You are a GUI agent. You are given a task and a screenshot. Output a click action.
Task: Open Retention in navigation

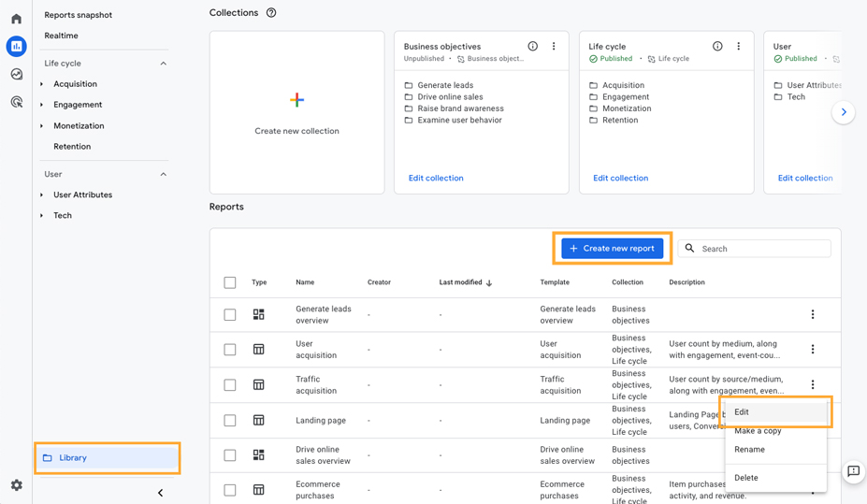[72, 147]
